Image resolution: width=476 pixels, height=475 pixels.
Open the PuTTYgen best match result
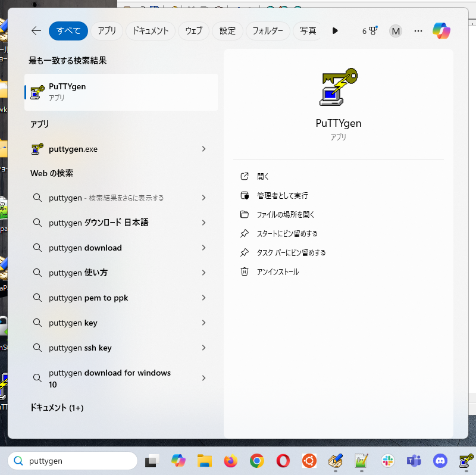pos(121,92)
